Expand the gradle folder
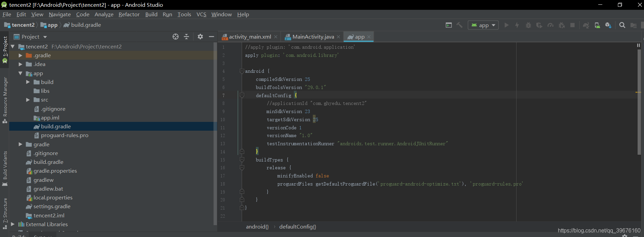 click(20, 144)
